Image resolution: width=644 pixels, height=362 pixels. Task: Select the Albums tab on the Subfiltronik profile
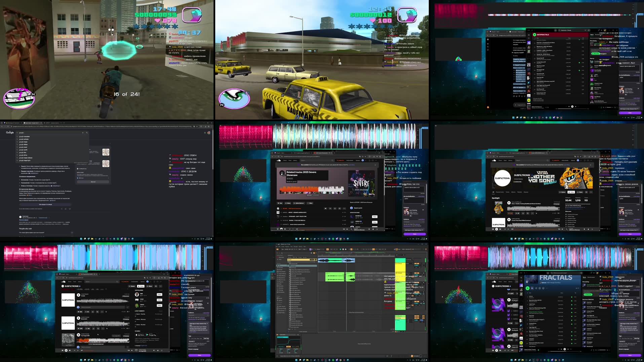[513, 192]
